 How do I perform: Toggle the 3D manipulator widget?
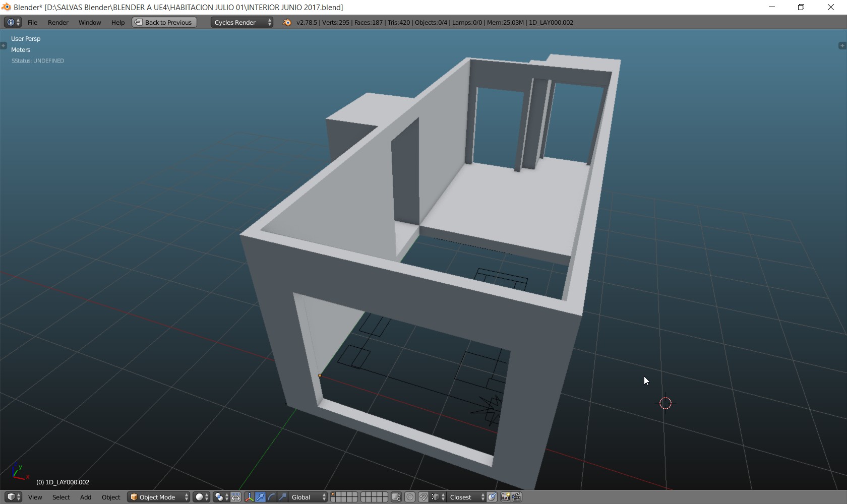click(249, 497)
